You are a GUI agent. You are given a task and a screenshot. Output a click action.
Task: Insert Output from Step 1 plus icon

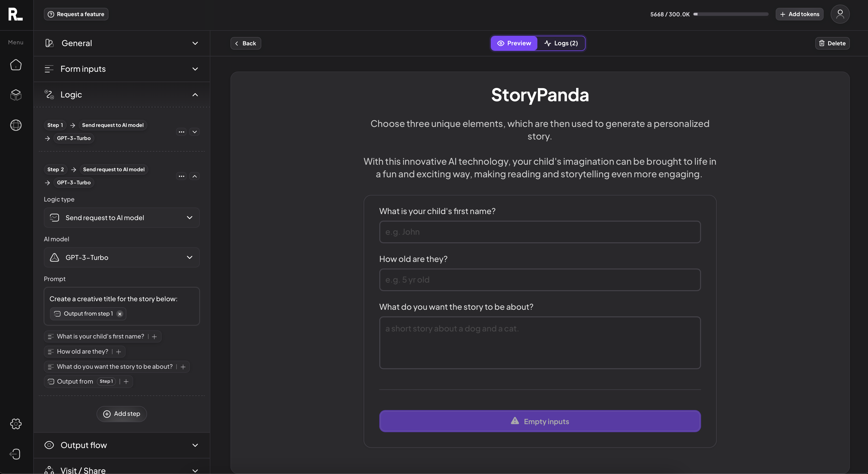tap(126, 381)
